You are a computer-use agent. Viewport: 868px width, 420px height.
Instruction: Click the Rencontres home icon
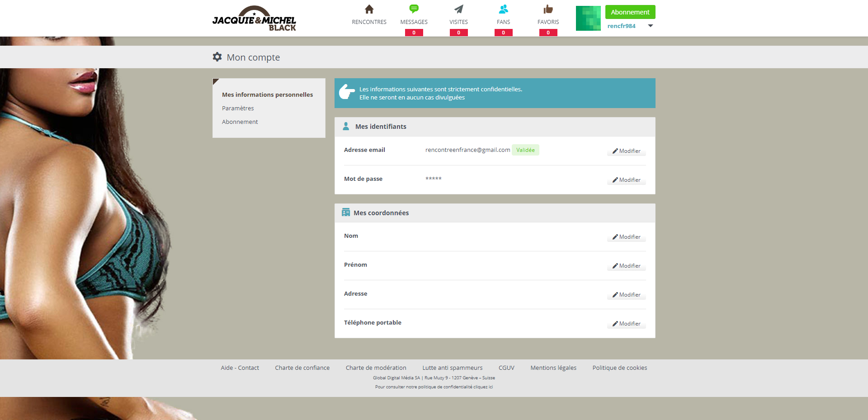pyautogui.click(x=369, y=9)
